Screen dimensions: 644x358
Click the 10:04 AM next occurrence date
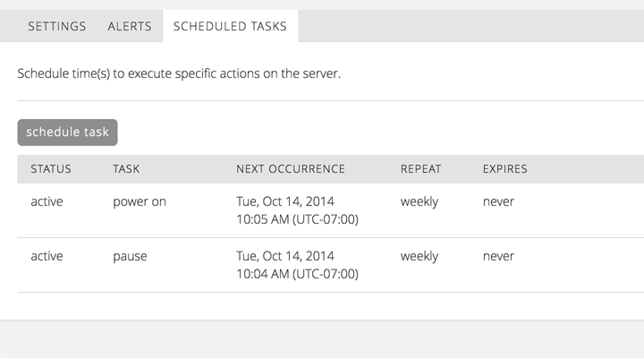click(x=297, y=265)
